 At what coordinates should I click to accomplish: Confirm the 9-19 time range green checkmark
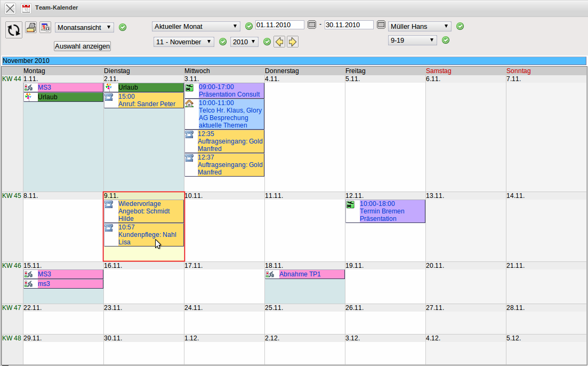[x=446, y=40]
